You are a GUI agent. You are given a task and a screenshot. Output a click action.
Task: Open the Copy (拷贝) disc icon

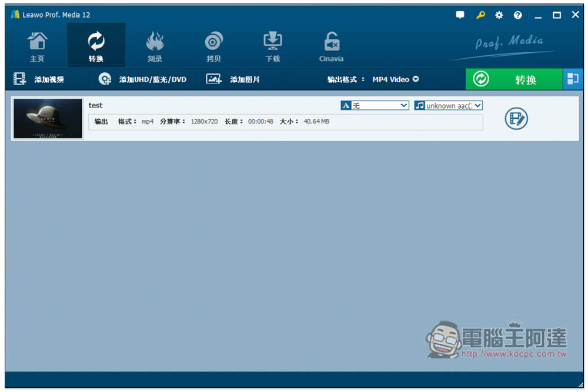213,46
